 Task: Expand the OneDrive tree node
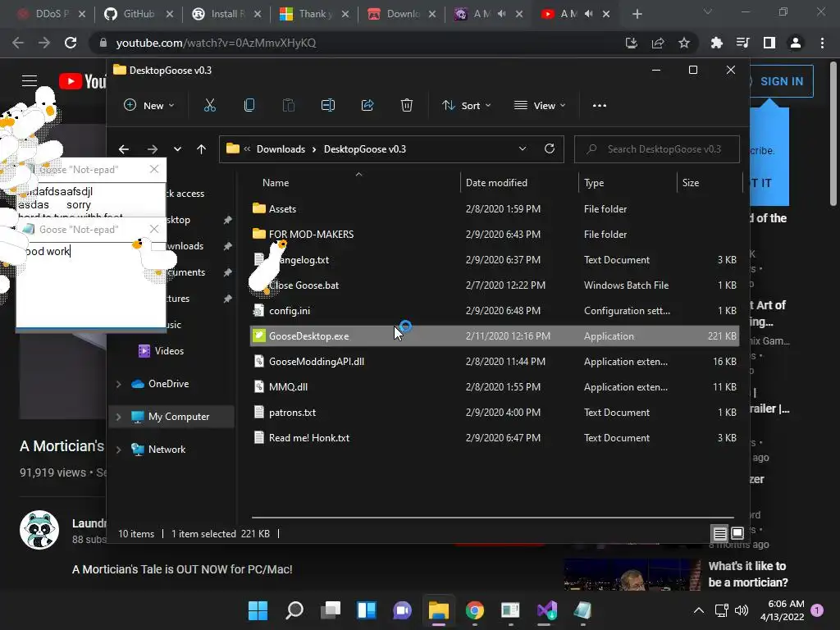click(118, 384)
